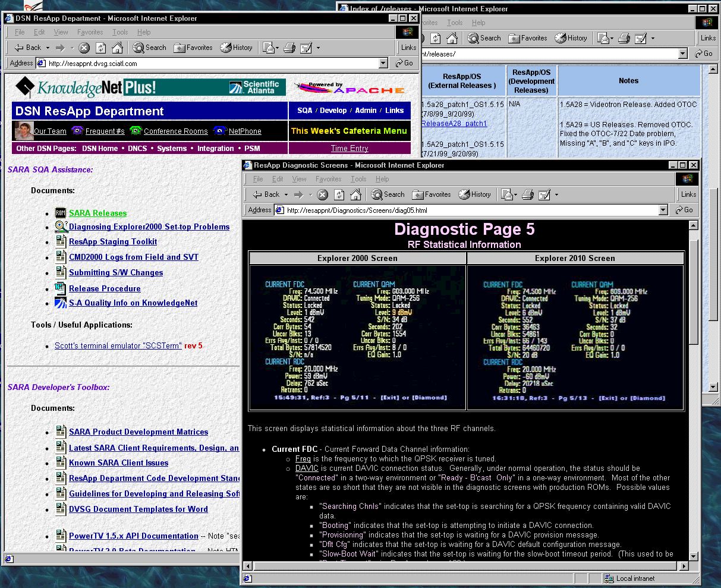Open Search in DSN ResApp Department window toolbar

pos(150,48)
